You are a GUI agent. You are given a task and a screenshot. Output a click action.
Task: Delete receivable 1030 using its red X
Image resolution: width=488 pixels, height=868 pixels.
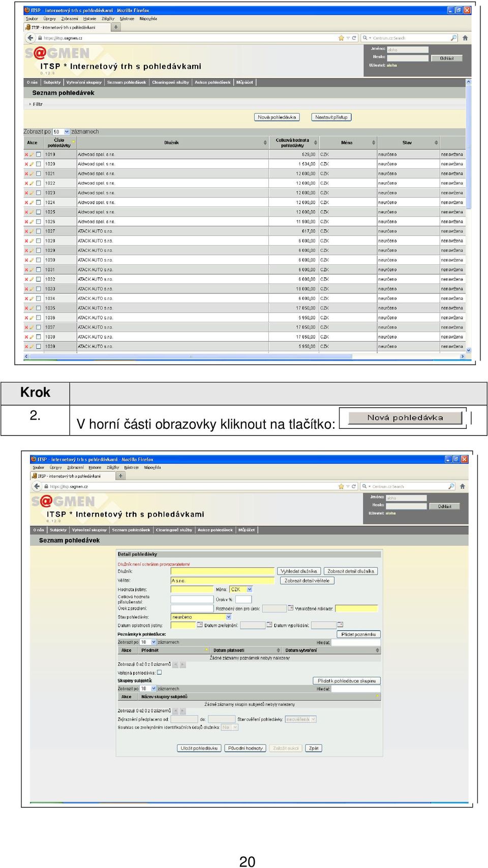coord(26,260)
